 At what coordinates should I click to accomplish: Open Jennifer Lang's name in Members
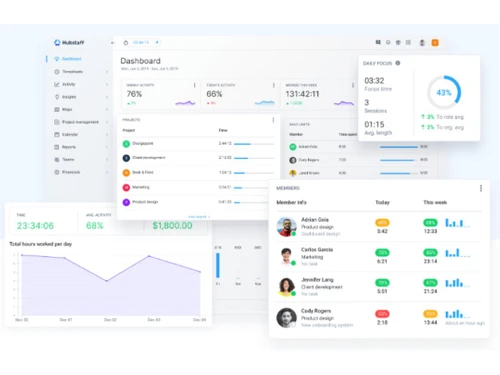coord(317,280)
